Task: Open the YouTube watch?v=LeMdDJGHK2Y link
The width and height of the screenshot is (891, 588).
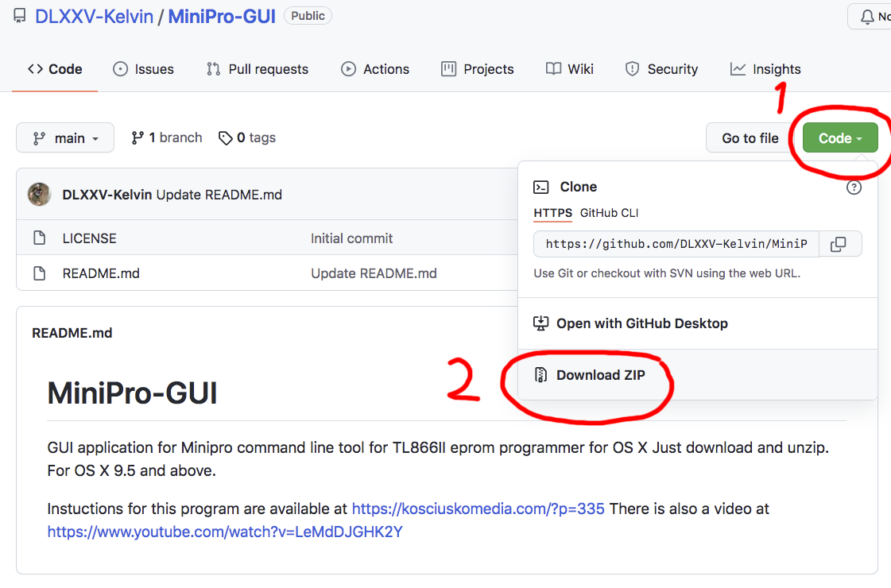Action: (x=225, y=532)
